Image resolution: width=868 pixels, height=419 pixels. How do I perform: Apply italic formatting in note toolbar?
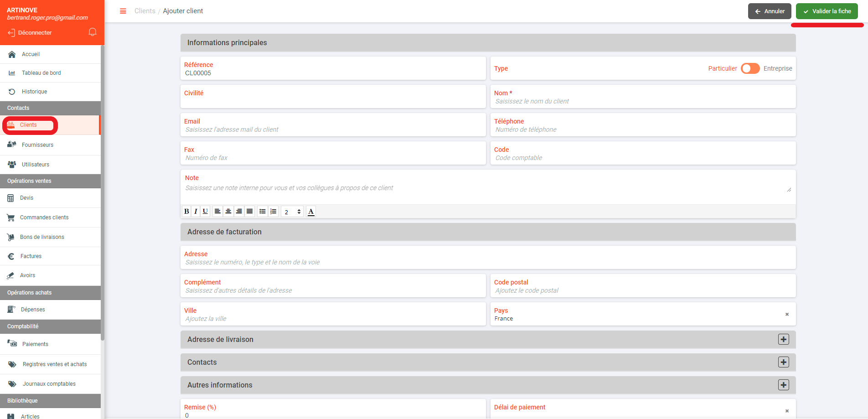pos(196,211)
